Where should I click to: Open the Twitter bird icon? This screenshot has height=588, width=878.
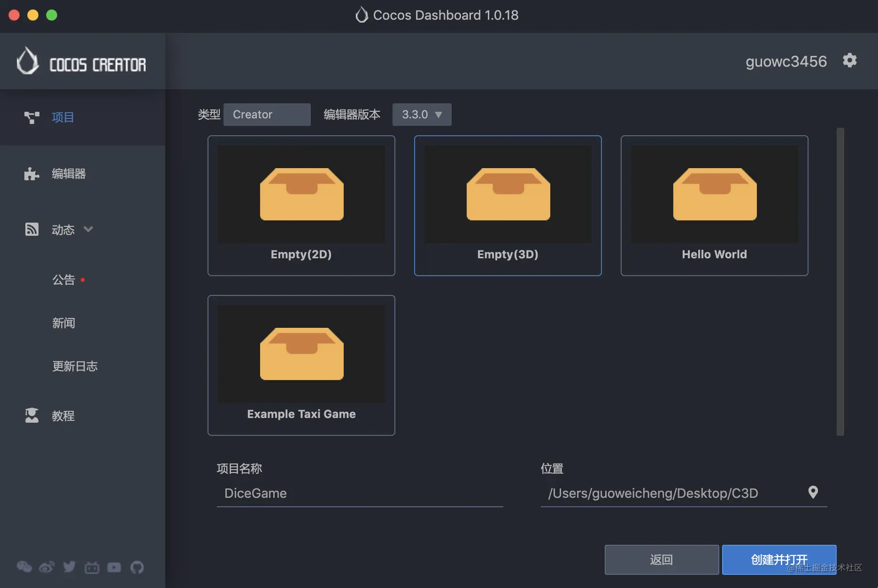point(69,567)
